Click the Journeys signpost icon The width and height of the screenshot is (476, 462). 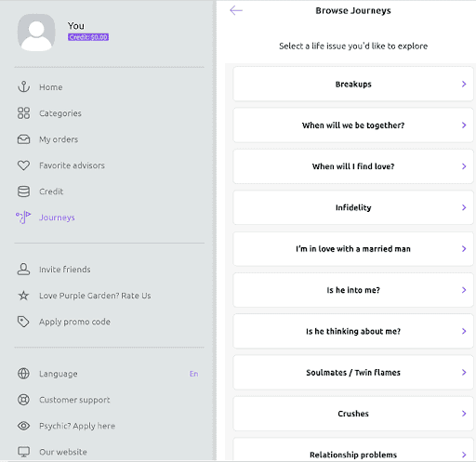coord(23,218)
